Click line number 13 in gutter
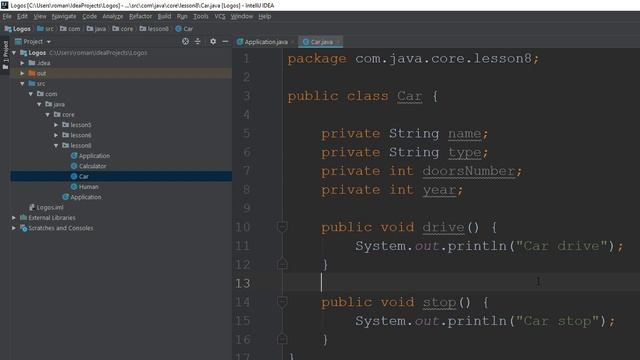Image resolution: width=640 pixels, height=360 pixels. pyautogui.click(x=243, y=283)
